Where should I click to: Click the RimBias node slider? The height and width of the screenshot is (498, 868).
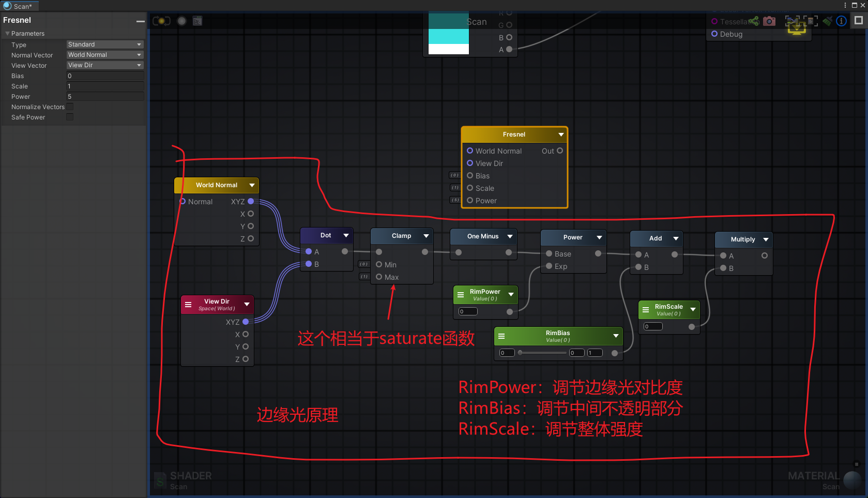[542, 353]
